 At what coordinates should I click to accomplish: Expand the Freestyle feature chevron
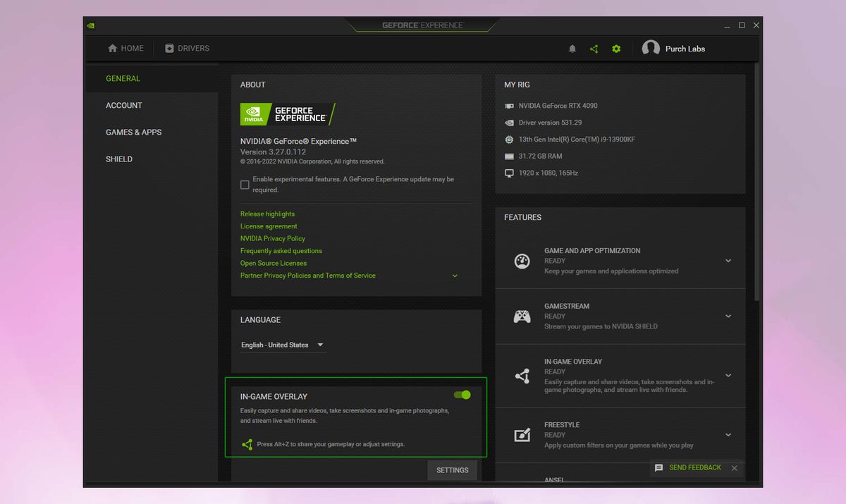pyautogui.click(x=728, y=435)
